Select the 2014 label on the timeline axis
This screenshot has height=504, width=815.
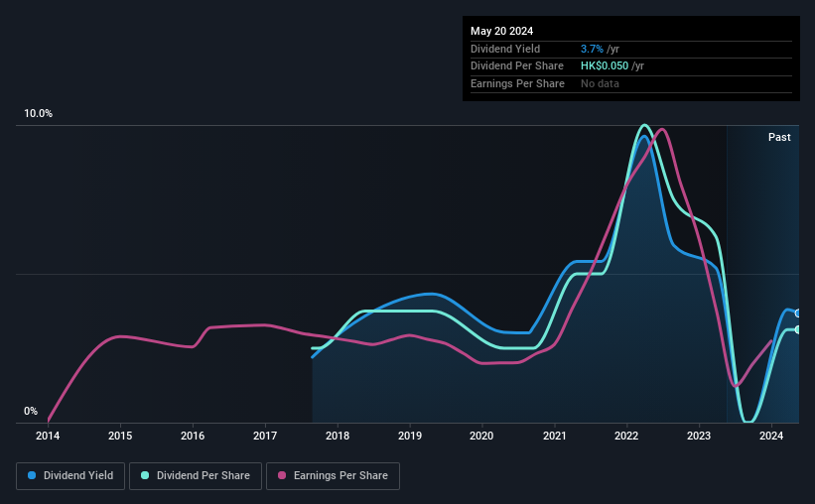(x=48, y=436)
